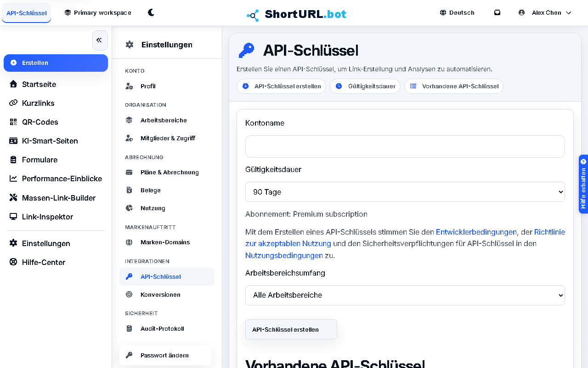Jump to Vorhandene API-Schlüssel pill

click(x=454, y=86)
